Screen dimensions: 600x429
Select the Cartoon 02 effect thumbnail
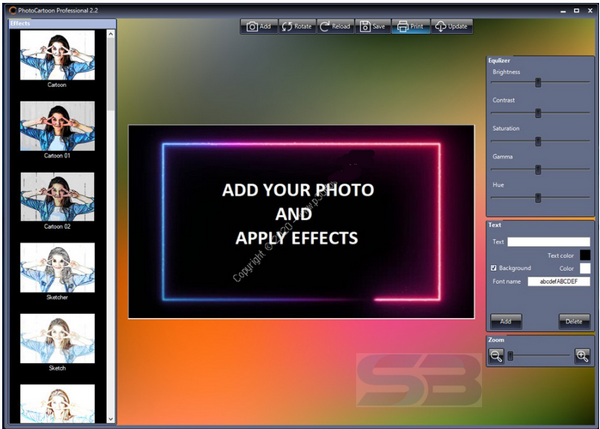point(57,197)
